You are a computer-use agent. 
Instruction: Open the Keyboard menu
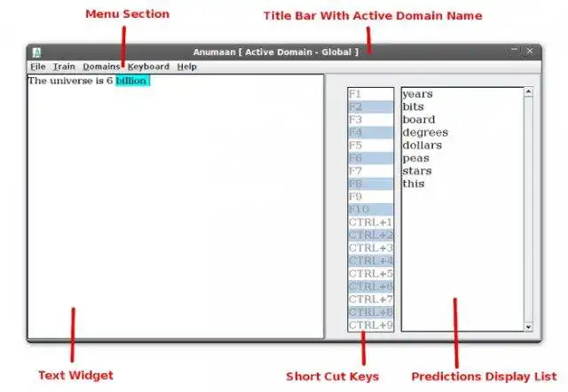pyautogui.click(x=148, y=67)
